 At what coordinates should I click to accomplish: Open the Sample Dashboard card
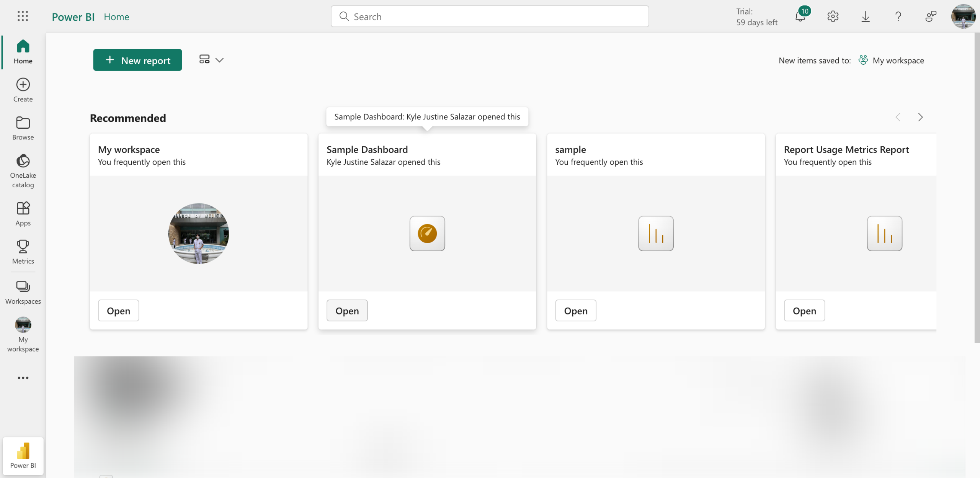[347, 311]
